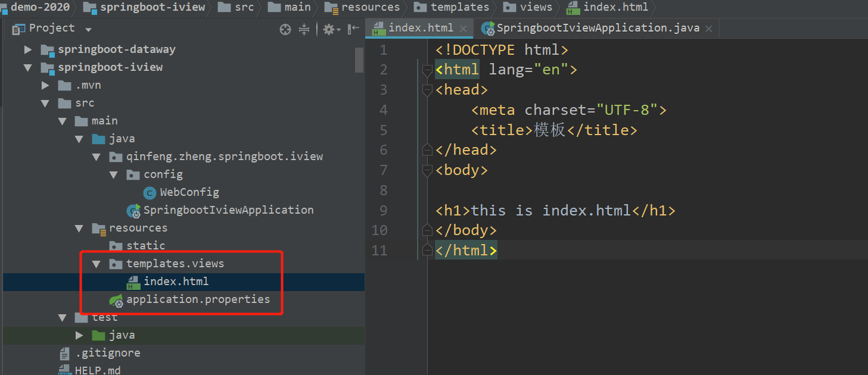Screen dimensions: 868x375
Task: Click resources breadcrumb
Action: 362,7
